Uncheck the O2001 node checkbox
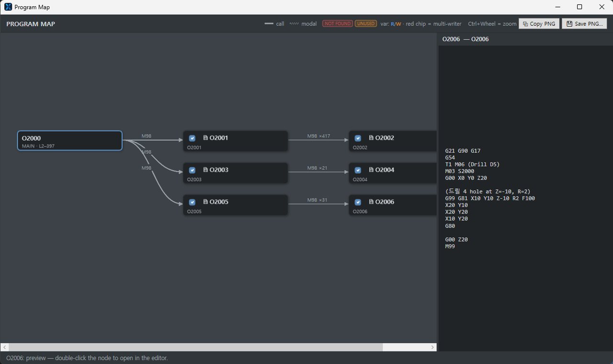This screenshot has width=613, height=364. pyautogui.click(x=192, y=138)
